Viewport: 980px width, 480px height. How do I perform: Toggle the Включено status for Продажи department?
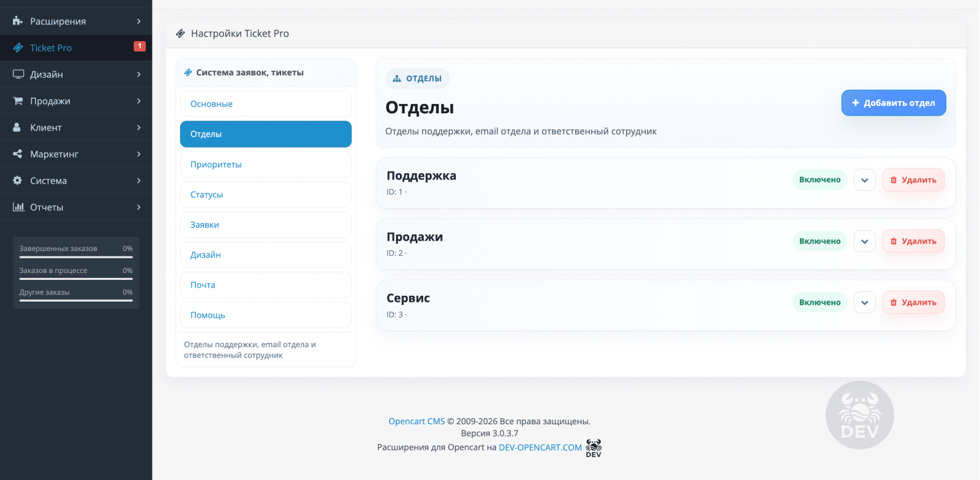(x=820, y=241)
